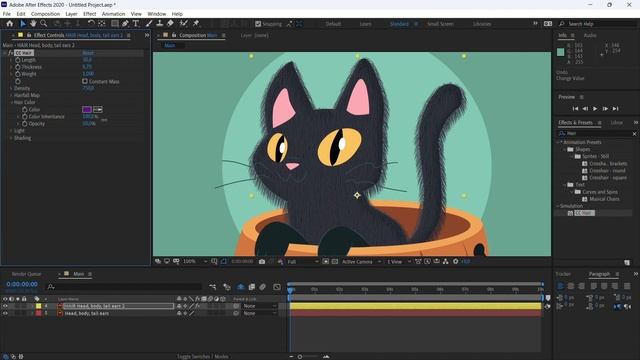Select the Hand tool
Screen dimensions: 640x360
33,24
